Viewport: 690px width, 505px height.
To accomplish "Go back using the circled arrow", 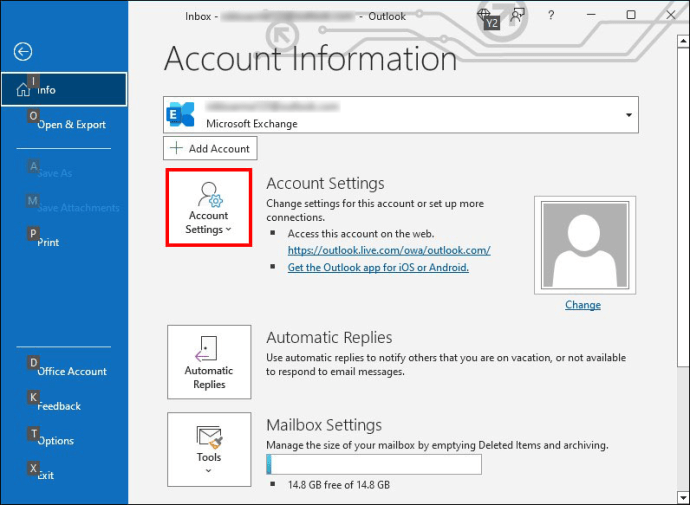I will coord(23,51).
